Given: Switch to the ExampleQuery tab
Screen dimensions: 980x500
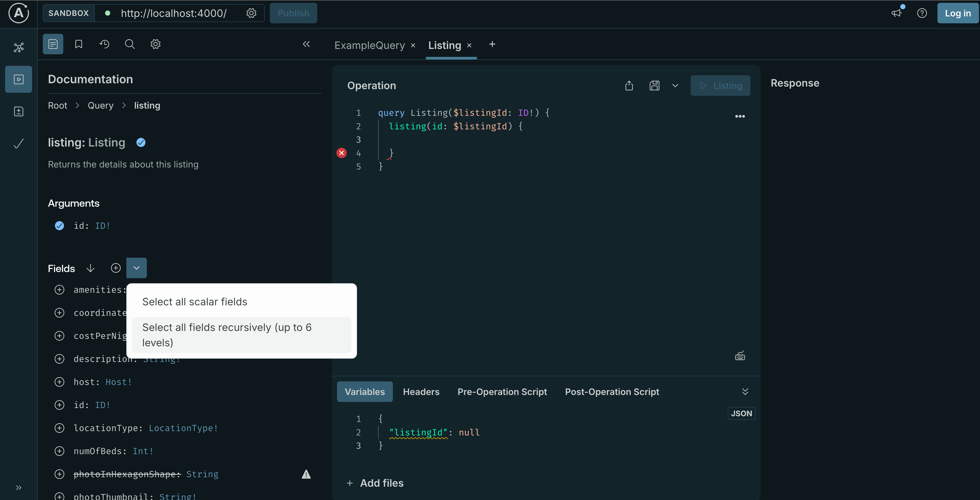Looking at the screenshot, I should coord(369,45).
